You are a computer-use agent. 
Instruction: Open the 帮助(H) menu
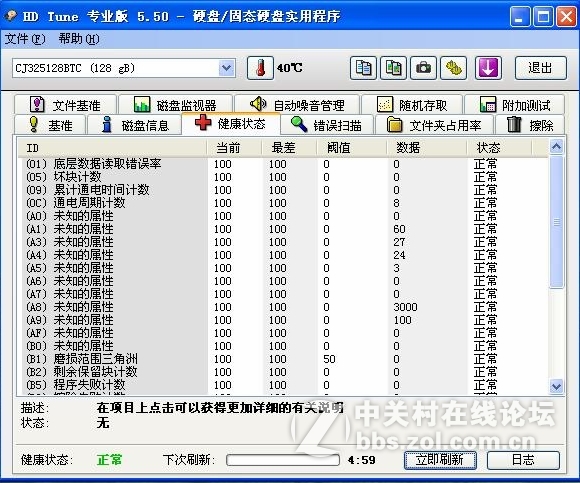point(79,39)
